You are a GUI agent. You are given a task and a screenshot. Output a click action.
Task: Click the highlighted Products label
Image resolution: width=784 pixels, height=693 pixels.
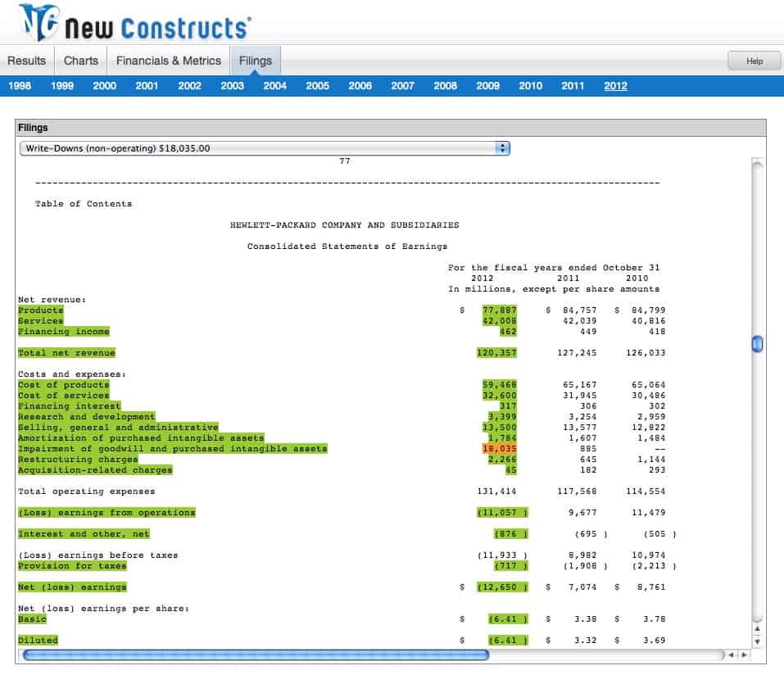click(x=40, y=310)
